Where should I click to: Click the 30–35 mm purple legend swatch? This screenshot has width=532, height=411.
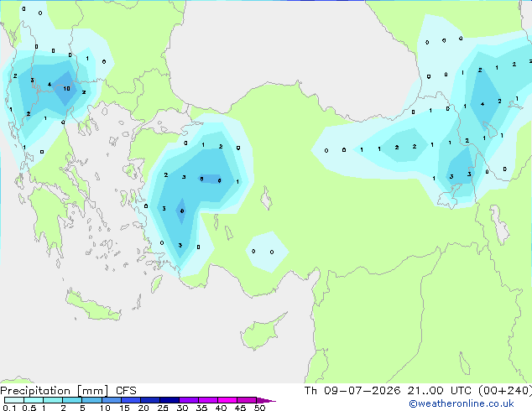tap(189, 400)
